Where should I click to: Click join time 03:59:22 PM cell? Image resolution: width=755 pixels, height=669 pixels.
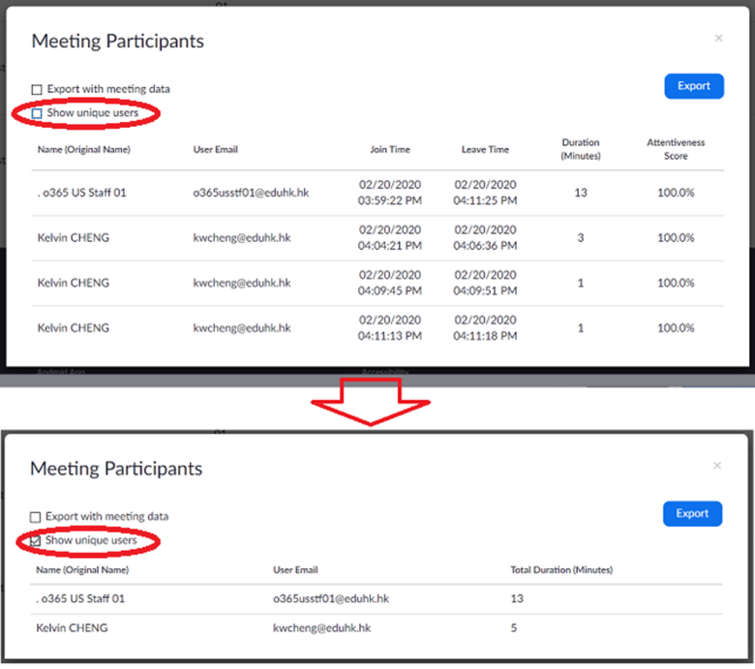(390, 193)
